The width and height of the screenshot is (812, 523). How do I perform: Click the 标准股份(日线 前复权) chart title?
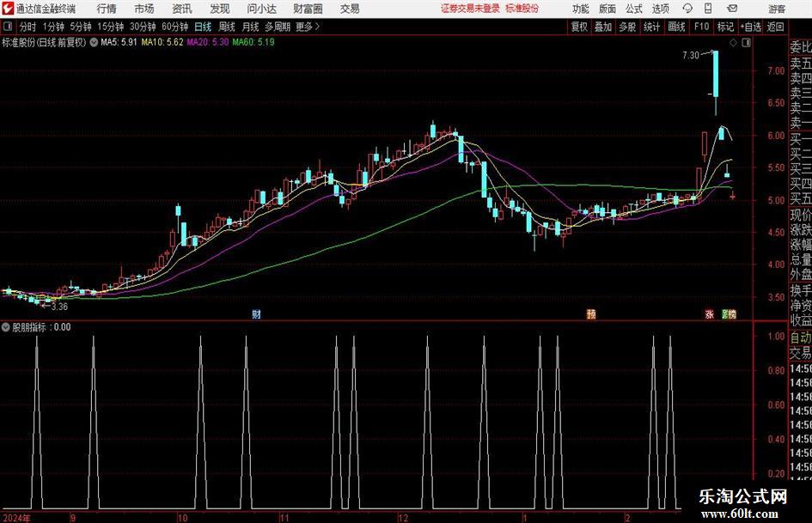44,42
